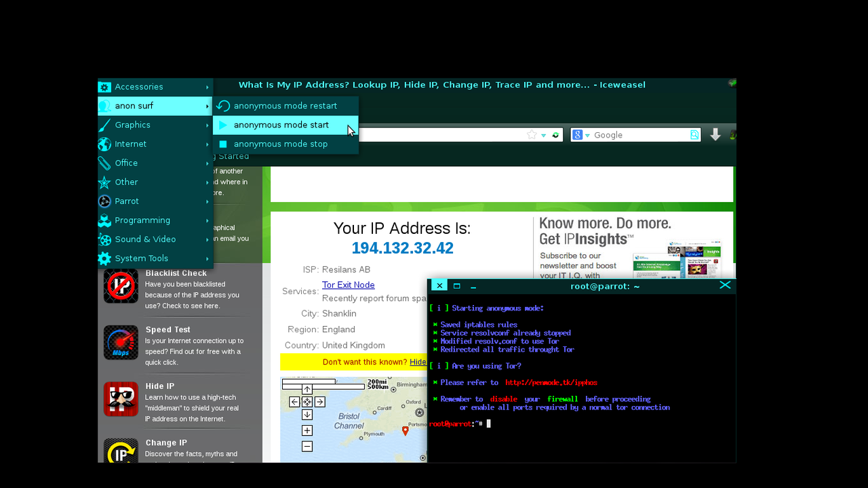
Task: Open the Hide IP tool
Action: tap(159, 386)
